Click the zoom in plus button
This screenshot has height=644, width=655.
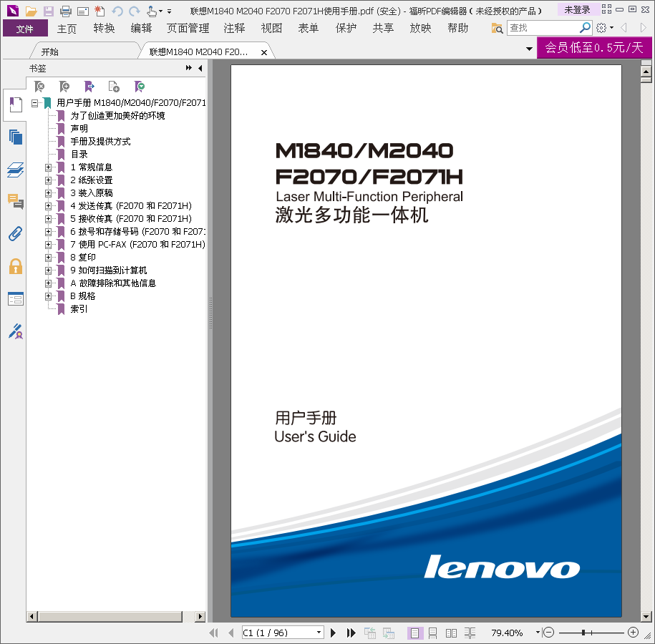tap(634, 633)
